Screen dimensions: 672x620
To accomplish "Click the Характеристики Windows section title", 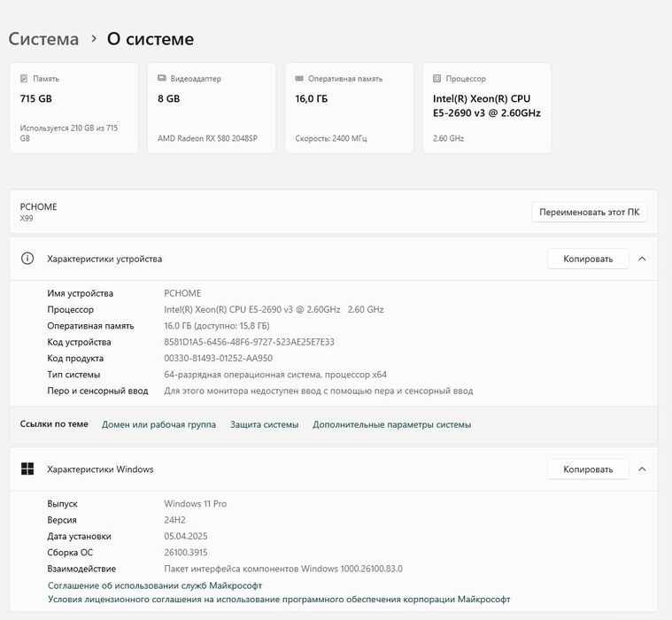I will coord(100,469).
